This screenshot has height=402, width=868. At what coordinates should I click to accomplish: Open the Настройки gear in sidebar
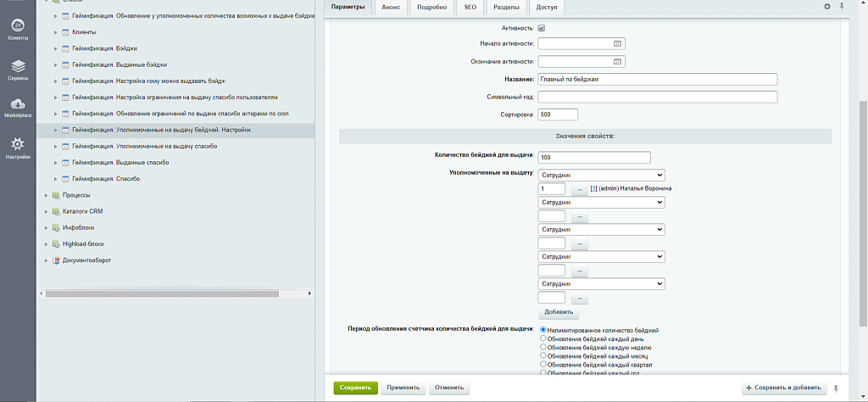click(x=18, y=148)
